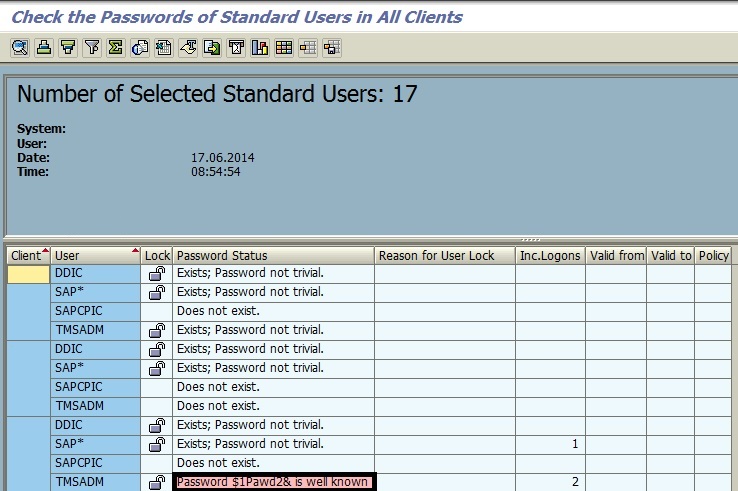Open the Details magnifier icon in toolbar

click(x=20, y=48)
